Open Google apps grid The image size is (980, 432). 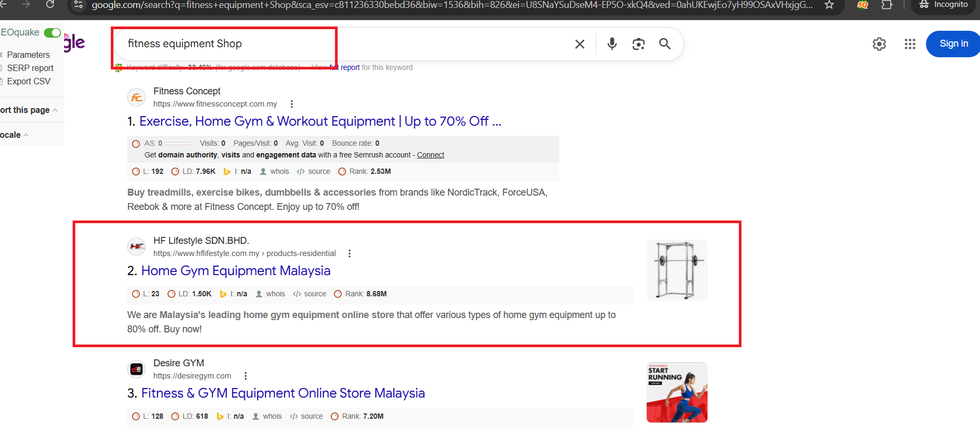tap(910, 44)
